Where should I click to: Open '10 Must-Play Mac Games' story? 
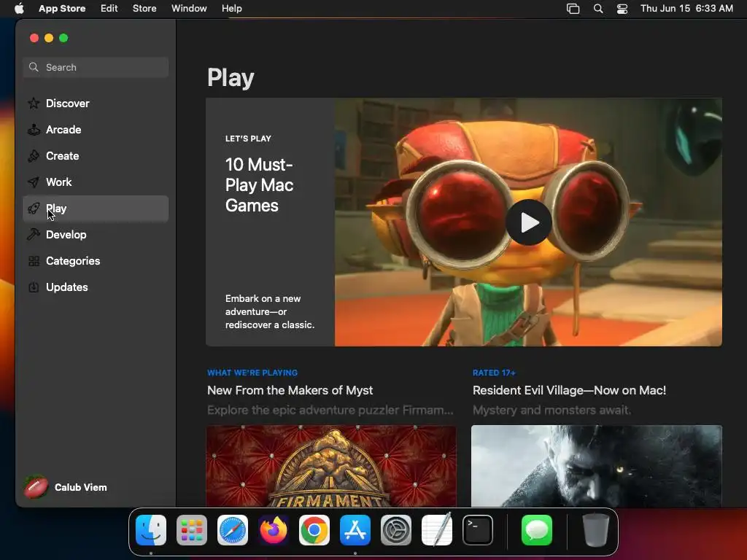click(259, 184)
